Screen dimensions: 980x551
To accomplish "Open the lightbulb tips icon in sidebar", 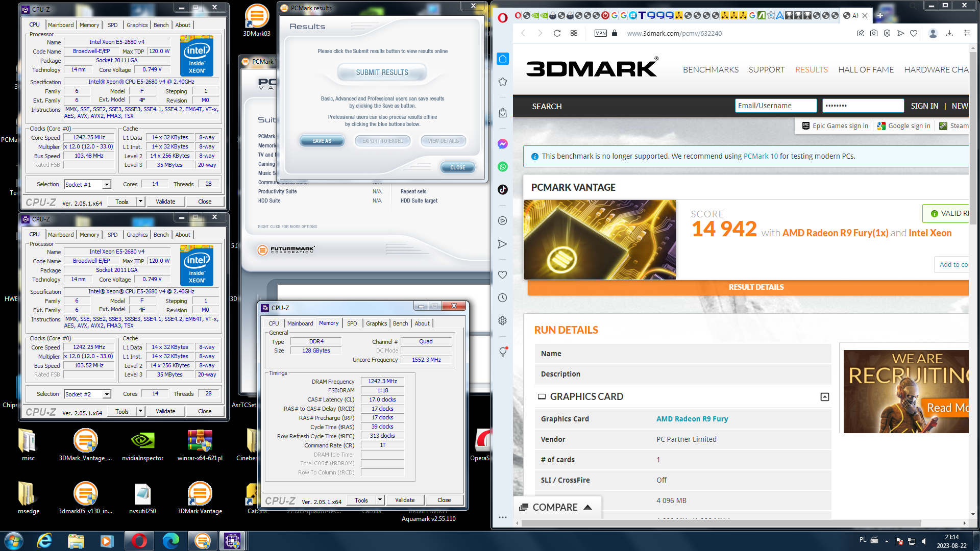I will point(503,352).
